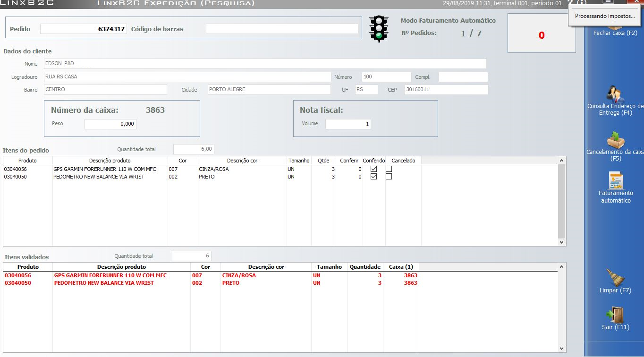Image resolution: width=644 pixels, height=357 pixels.
Task: Click Itens validados Quantidade total field
Action: [x=191, y=256]
